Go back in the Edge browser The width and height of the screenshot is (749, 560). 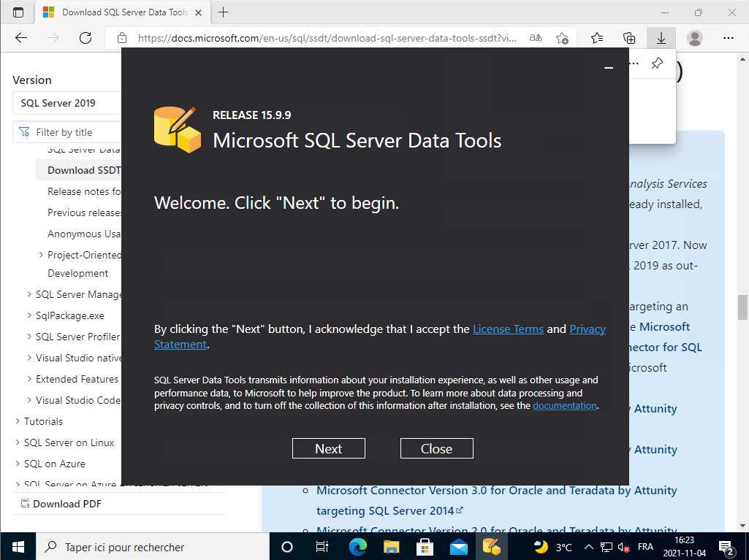(x=21, y=38)
